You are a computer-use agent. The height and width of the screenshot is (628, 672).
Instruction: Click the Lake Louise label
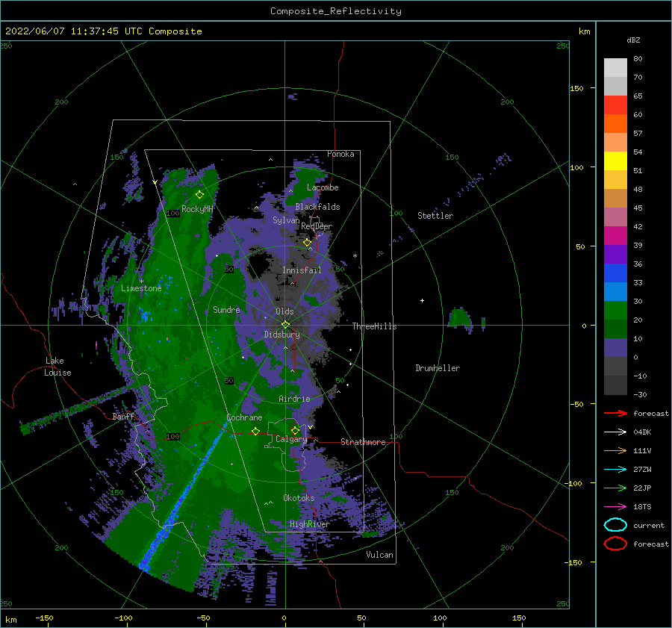click(x=57, y=367)
